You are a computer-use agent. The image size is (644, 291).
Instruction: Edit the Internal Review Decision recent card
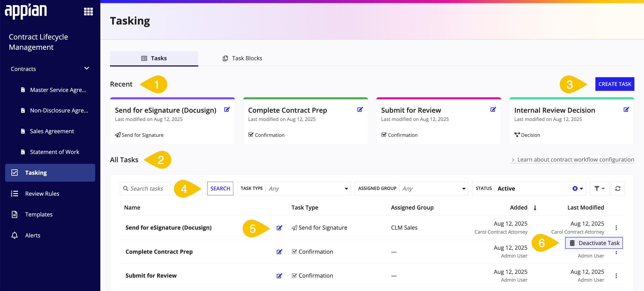[626, 109]
